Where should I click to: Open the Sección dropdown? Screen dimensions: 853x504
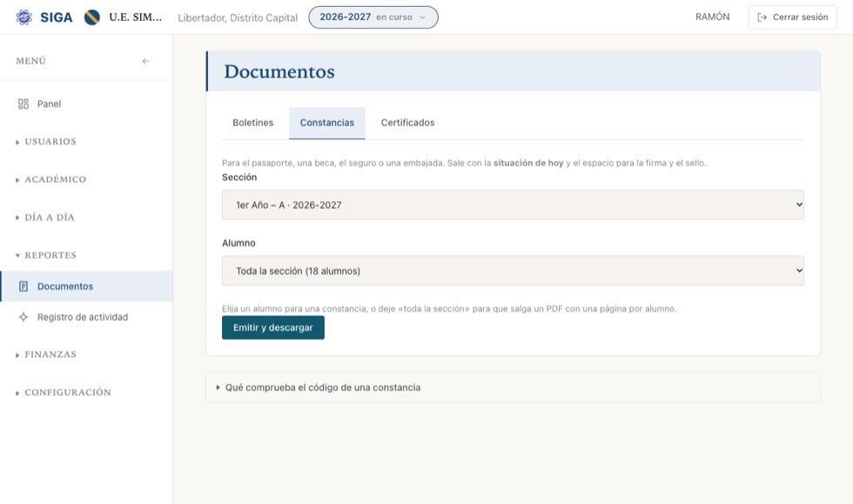[x=513, y=205]
